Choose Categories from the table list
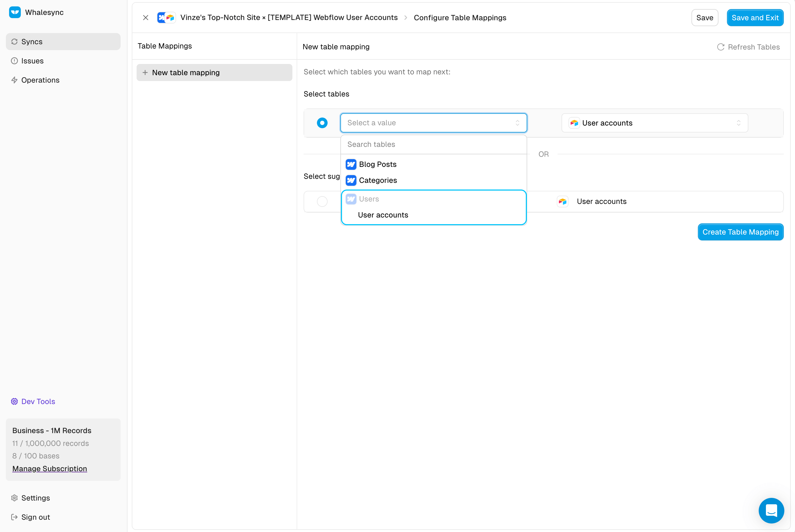 point(378,180)
